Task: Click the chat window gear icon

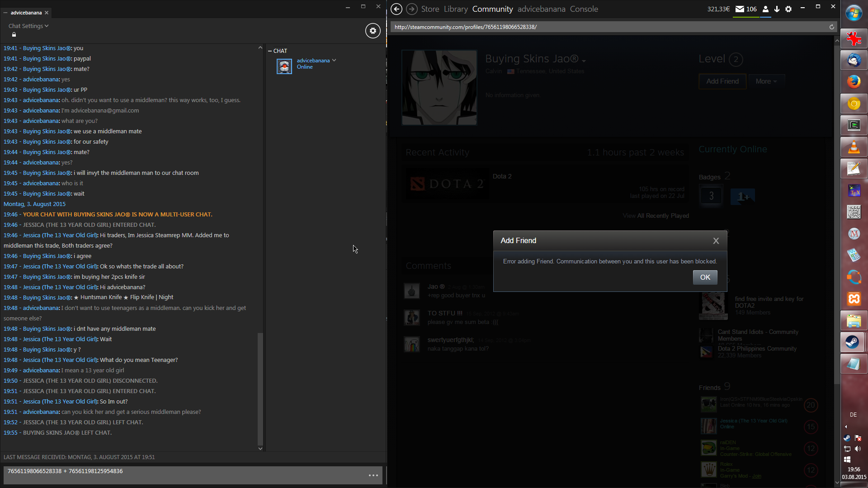Action: coord(373,31)
